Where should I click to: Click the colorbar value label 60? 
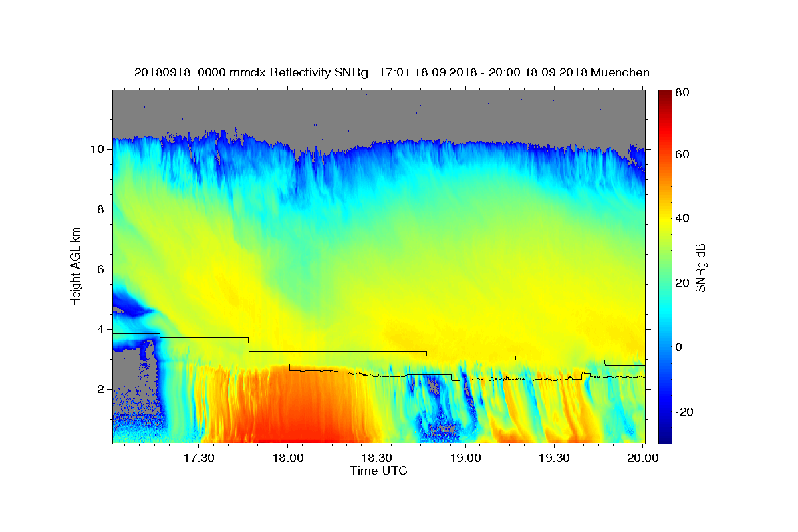tap(683, 154)
